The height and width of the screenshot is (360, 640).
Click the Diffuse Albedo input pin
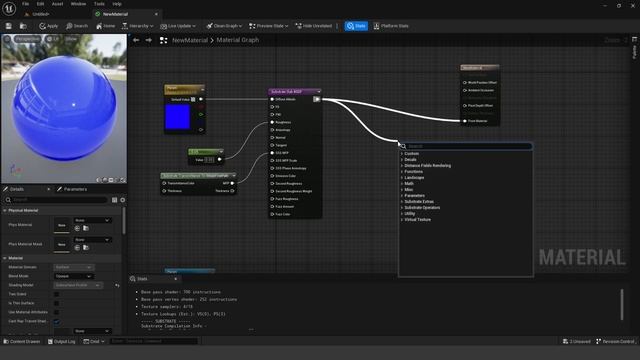(272, 99)
